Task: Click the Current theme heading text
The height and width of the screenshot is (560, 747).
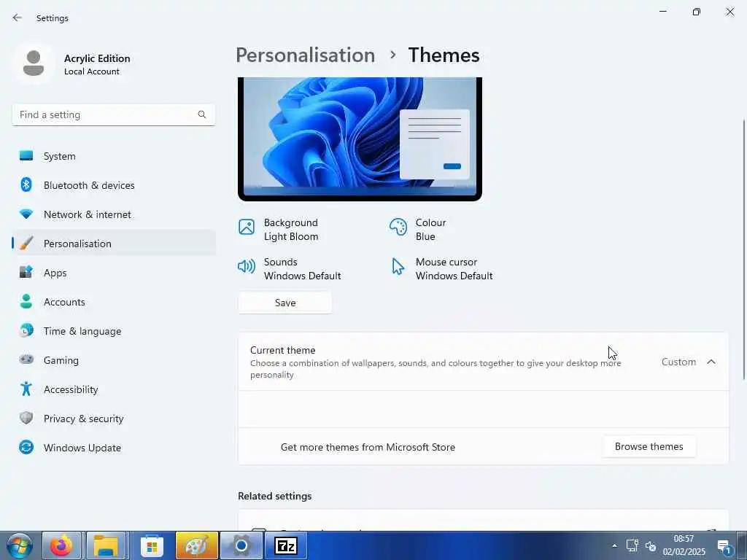Action: pos(282,350)
